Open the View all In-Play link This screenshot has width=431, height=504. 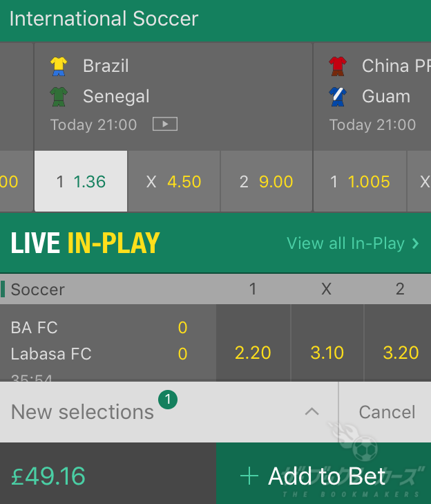click(x=353, y=243)
